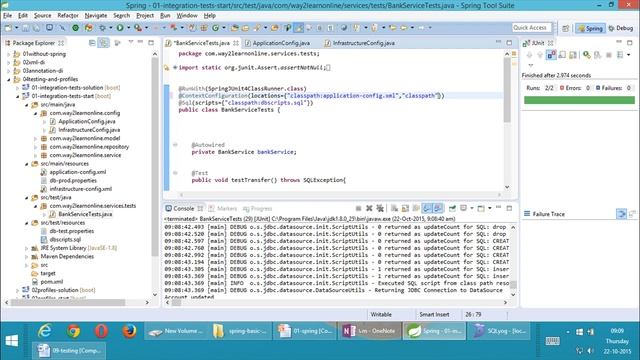Open the Navigate menu

point(96,16)
